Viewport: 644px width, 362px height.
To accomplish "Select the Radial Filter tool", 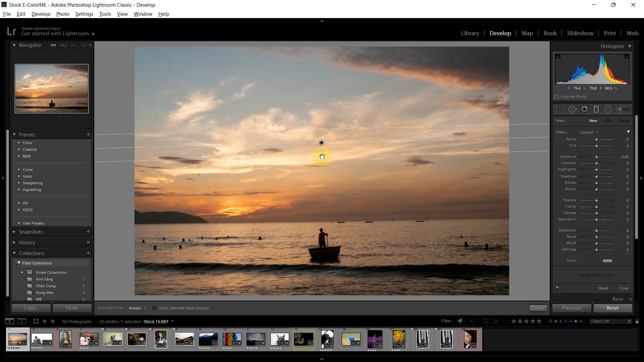I will [608, 109].
